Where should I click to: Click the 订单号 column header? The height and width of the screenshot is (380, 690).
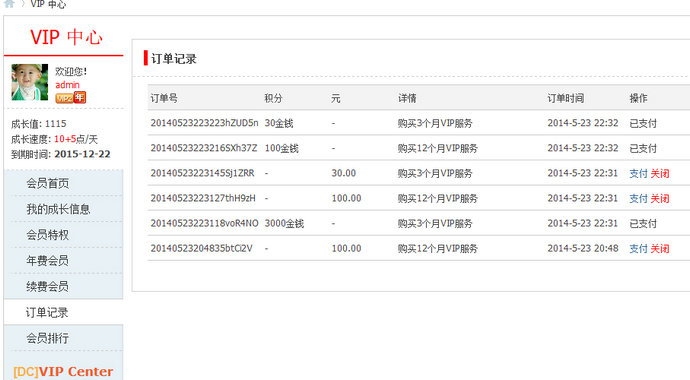click(164, 98)
